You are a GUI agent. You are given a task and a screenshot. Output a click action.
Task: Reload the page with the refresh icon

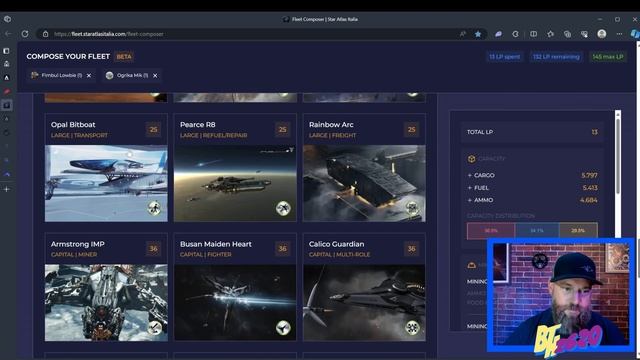tap(25, 34)
